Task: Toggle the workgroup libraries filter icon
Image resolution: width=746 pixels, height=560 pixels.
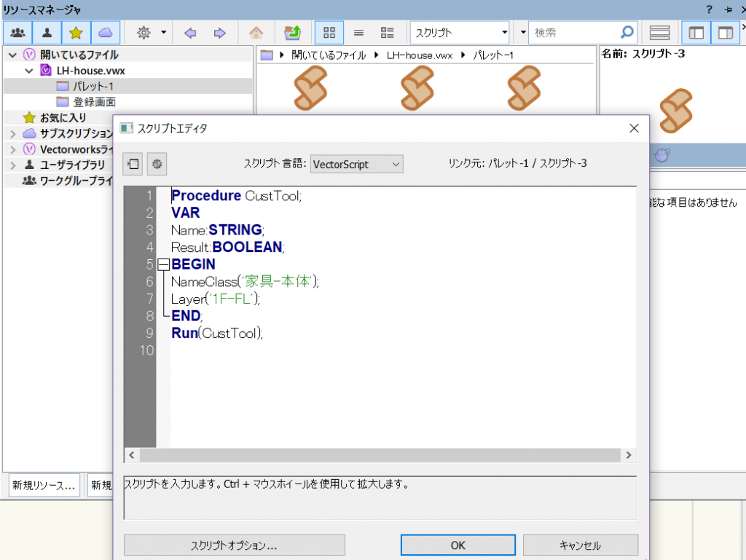Action: click(17, 33)
